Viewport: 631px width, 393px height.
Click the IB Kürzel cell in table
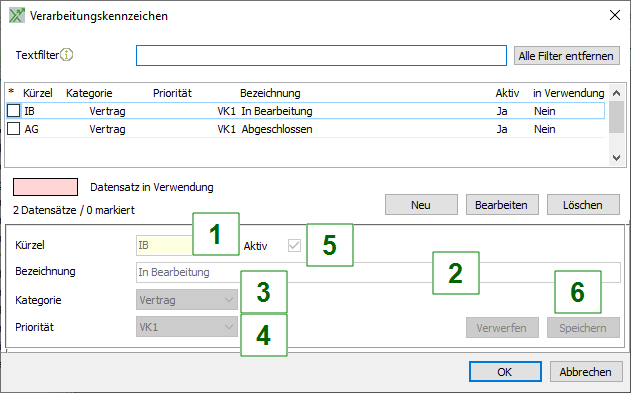29,111
